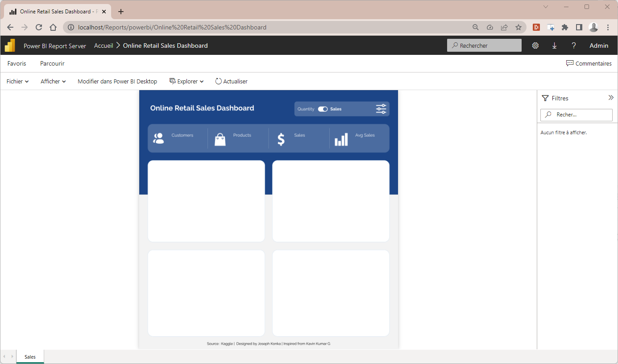The width and height of the screenshot is (618, 364).
Task: Open the Fichier dropdown menu
Action: 17,81
